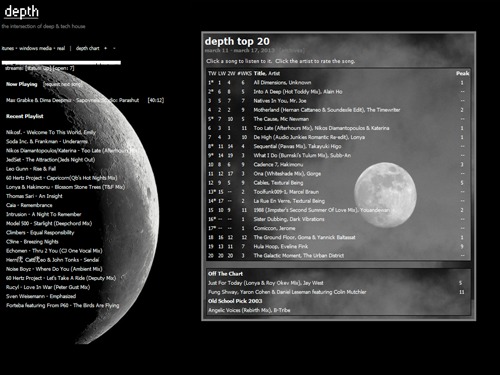Open the depth chart link
This screenshot has width=500, height=375.
[87, 48]
